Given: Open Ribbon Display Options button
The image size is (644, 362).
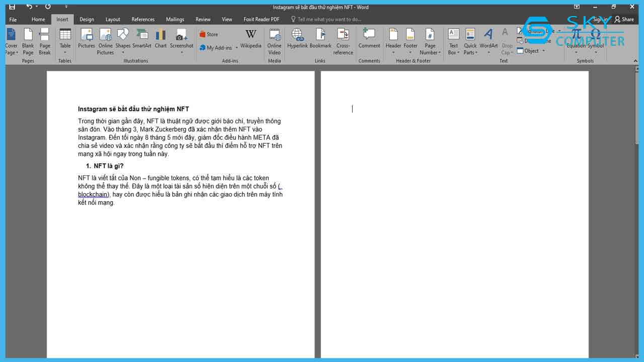Looking at the screenshot, I should 577,7.
